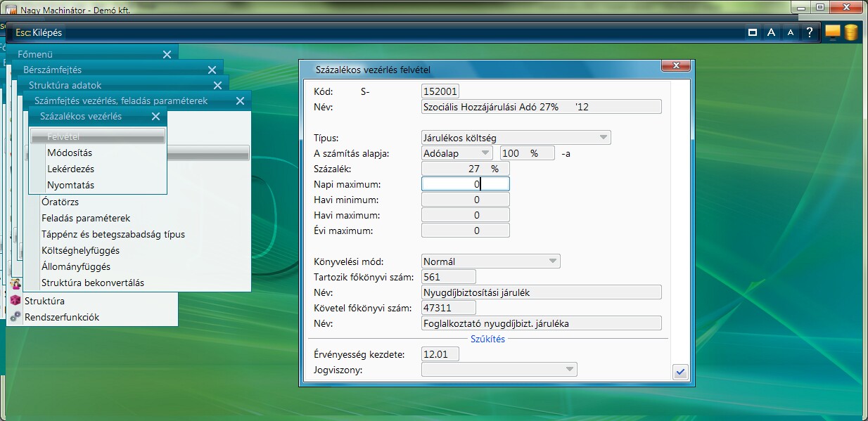Select Módosítás from the menu
The width and height of the screenshot is (868, 421).
tap(70, 153)
